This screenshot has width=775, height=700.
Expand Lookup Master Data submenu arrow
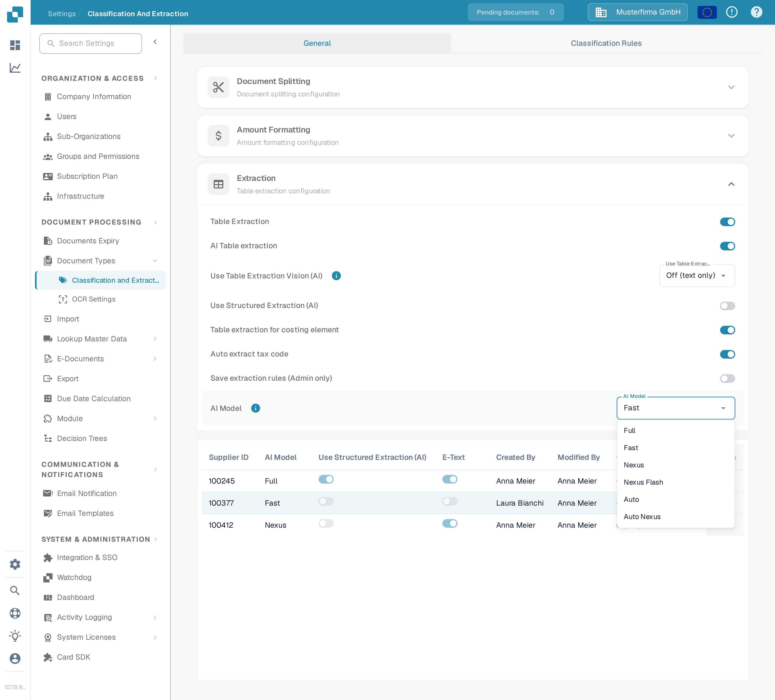point(155,339)
